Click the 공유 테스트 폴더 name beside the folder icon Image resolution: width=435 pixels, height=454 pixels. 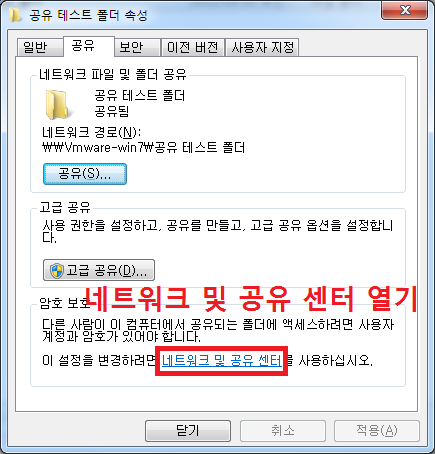pyautogui.click(x=140, y=96)
